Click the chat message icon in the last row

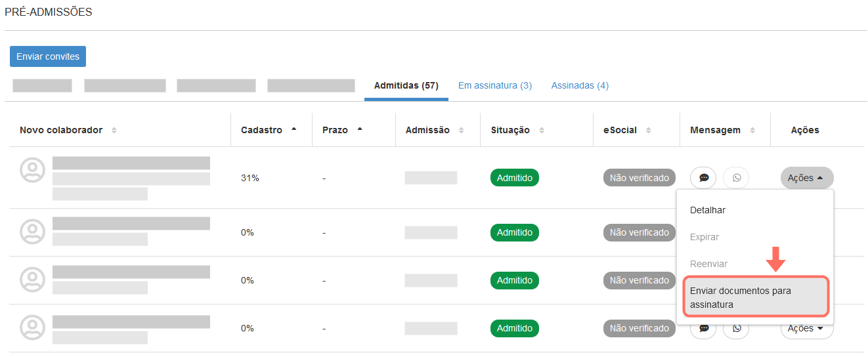click(x=703, y=328)
